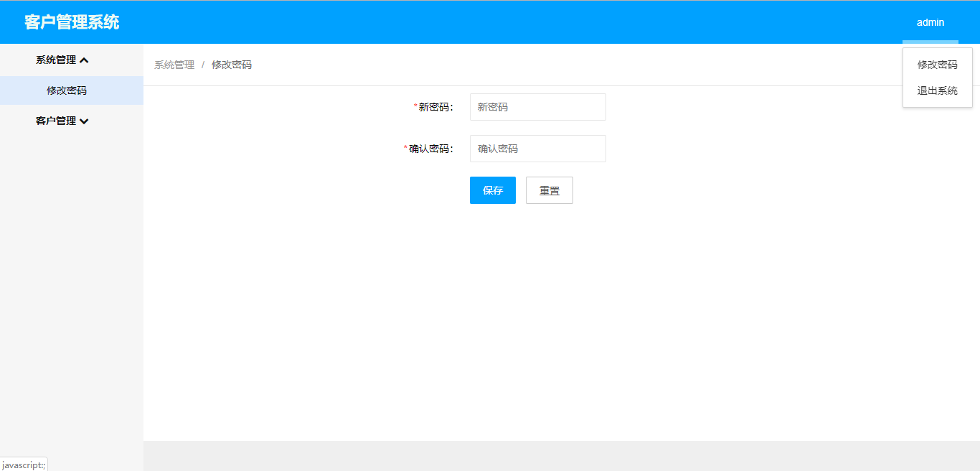The width and height of the screenshot is (980, 471).
Task: Focus the 确认密码 input field
Action: click(x=537, y=149)
